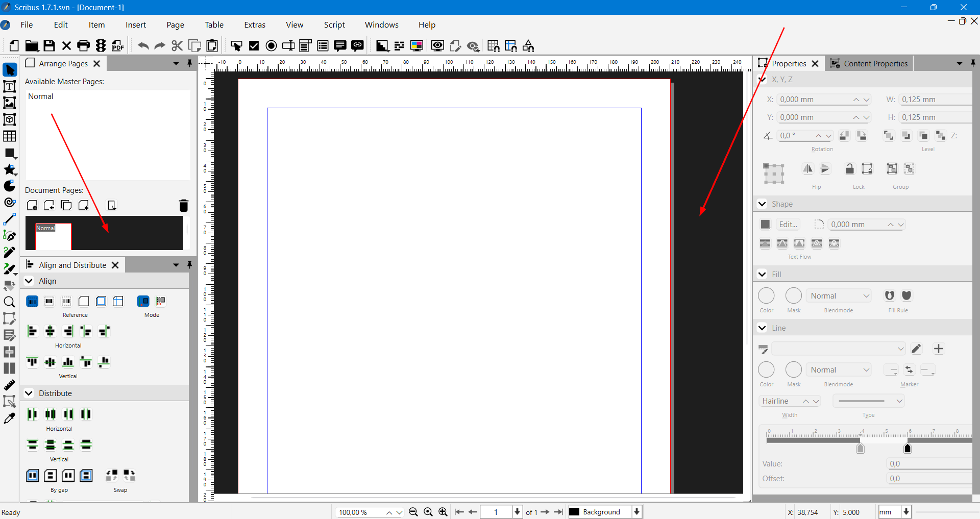This screenshot has height=519, width=980.
Task: Toggle the align Mode button
Action: click(x=143, y=301)
